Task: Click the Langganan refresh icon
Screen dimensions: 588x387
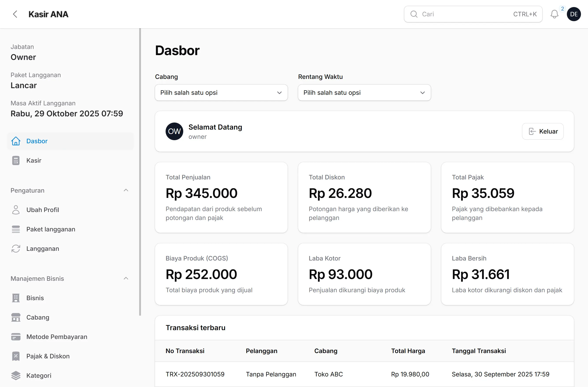Action: coord(16,249)
